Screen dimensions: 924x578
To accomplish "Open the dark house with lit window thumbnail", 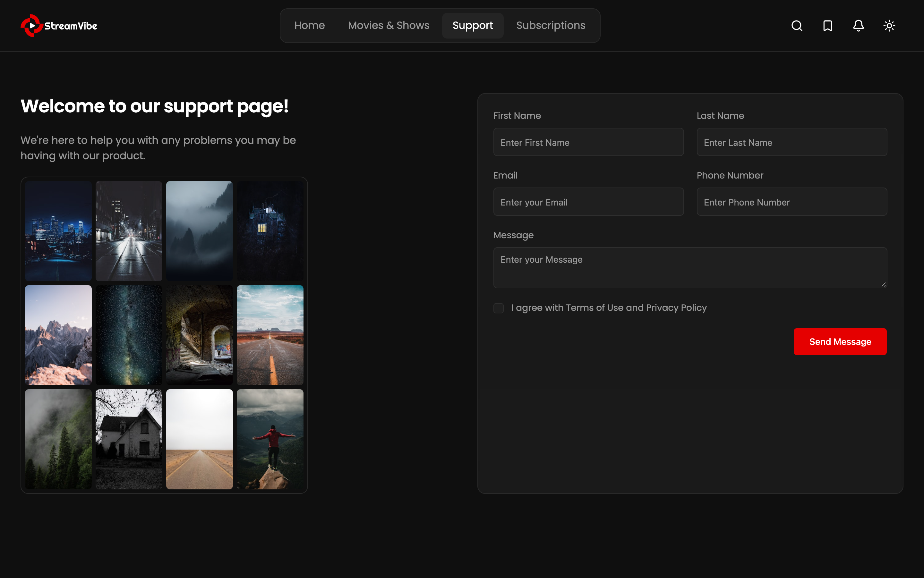I will [270, 231].
